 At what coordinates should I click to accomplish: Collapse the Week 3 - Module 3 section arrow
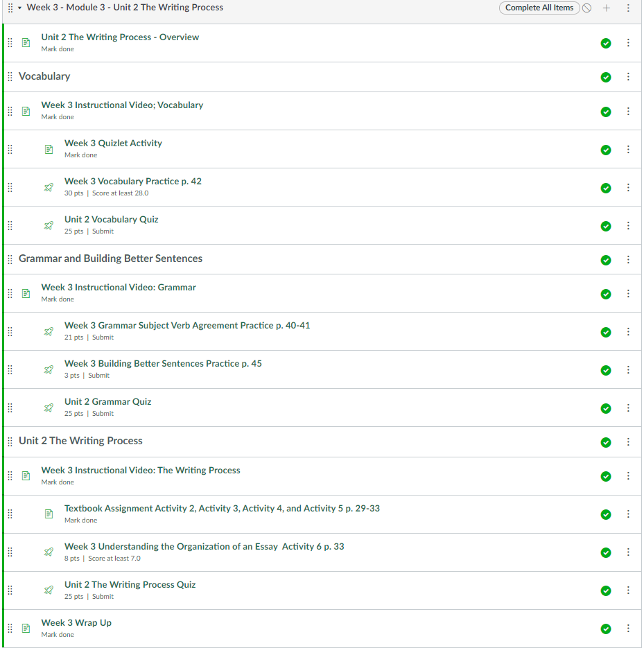click(x=19, y=8)
